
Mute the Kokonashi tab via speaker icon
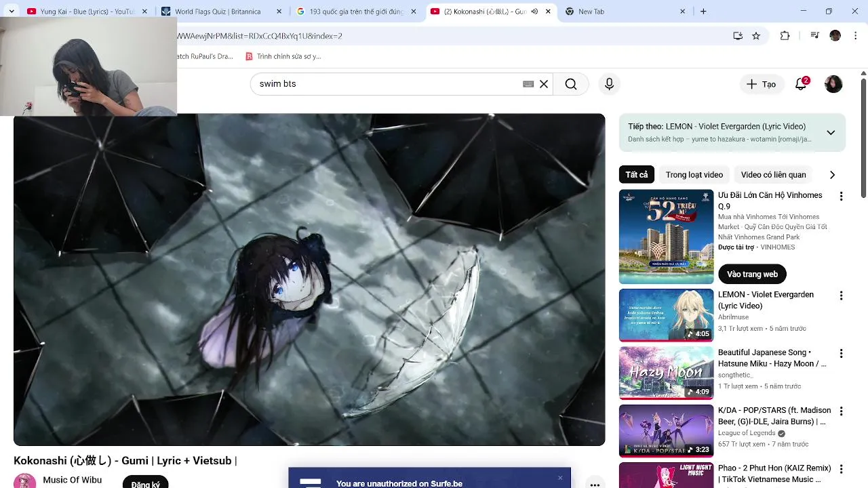[x=534, y=12]
